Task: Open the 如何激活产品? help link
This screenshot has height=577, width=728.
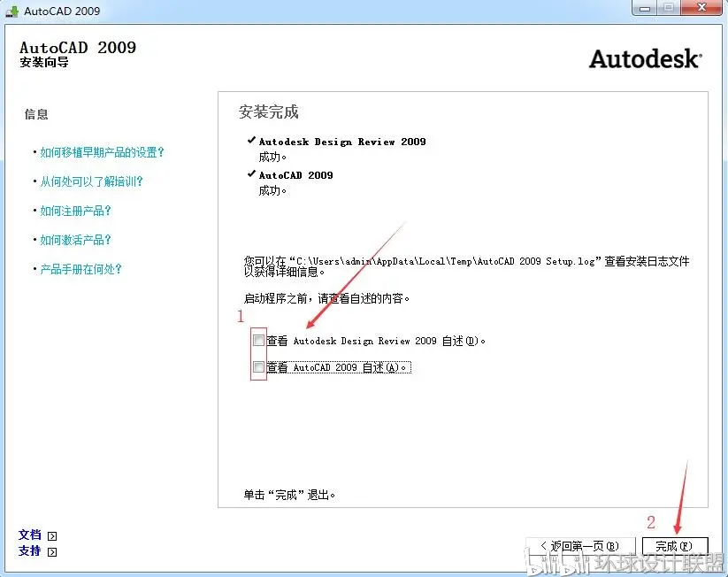Action: click(x=75, y=240)
